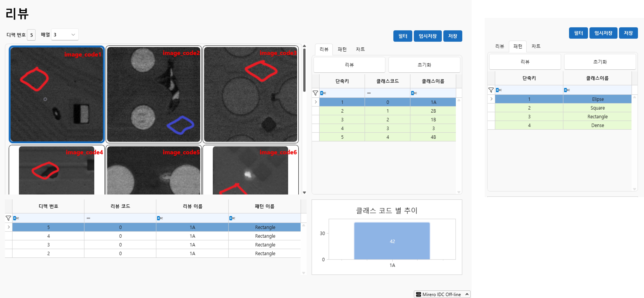
Task: Click the Mirero IDC Off-line server icon
Action: coord(418,295)
